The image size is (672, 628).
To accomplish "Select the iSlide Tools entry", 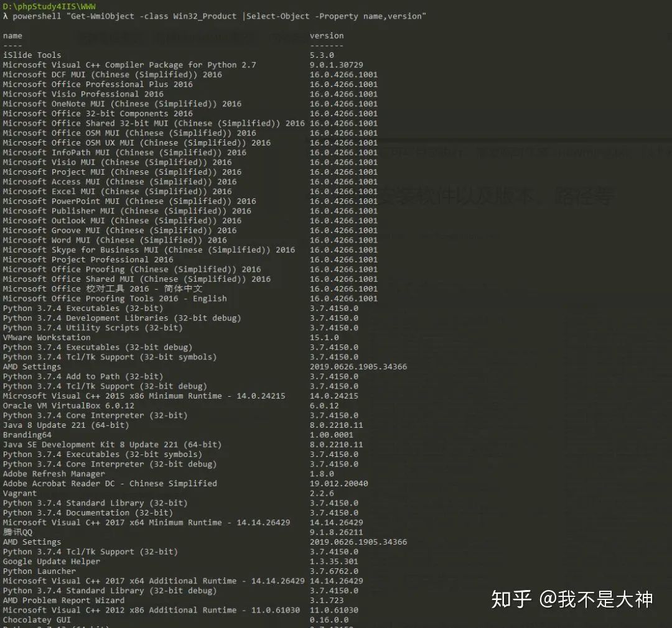I will tap(32, 55).
